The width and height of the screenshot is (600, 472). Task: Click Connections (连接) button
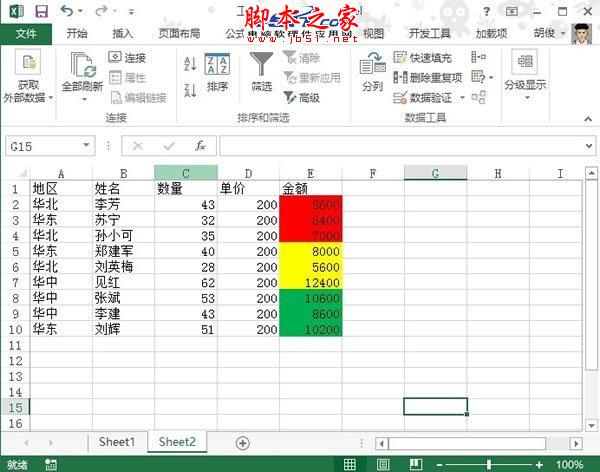tap(127, 58)
